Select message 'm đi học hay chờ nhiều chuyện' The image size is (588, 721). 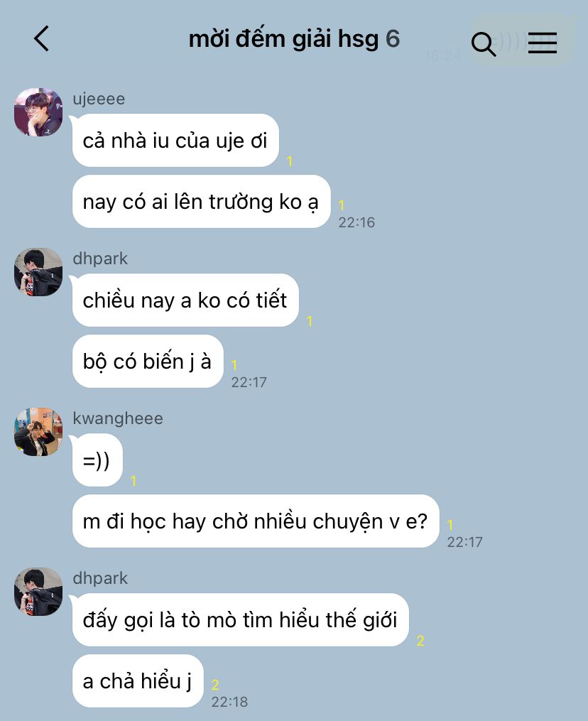point(256,521)
